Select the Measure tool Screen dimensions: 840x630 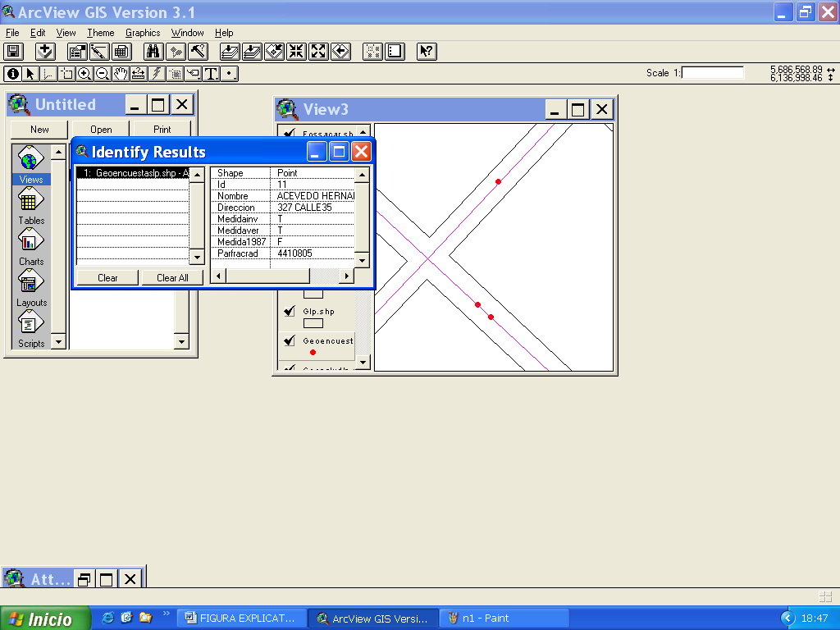[x=139, y=73]
